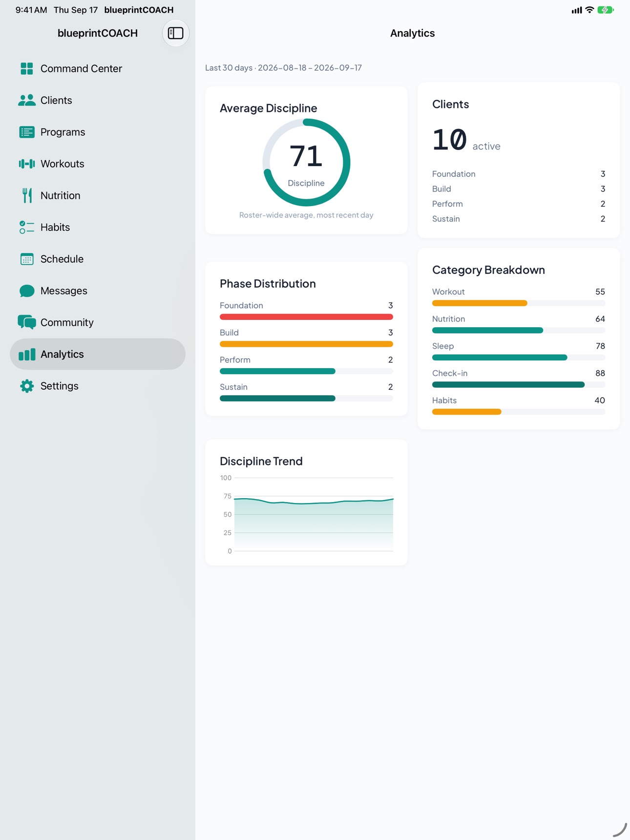Click the Analytics page title

412,33
